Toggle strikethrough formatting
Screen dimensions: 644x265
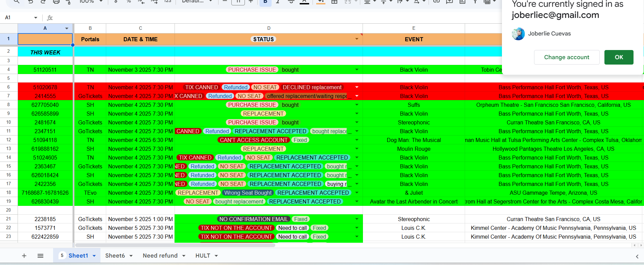(x=291, y=2)
